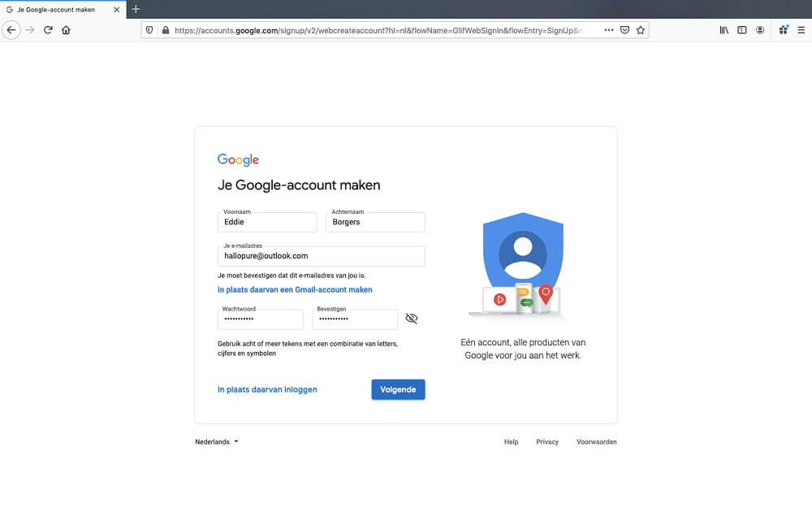Open Firefox hamburger menu

[x=801, y=30]
